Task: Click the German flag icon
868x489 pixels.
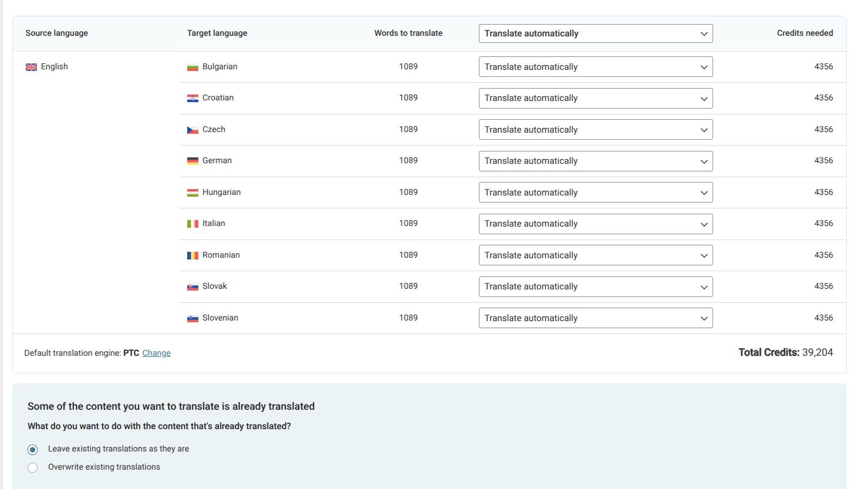Action: (192, 161)
